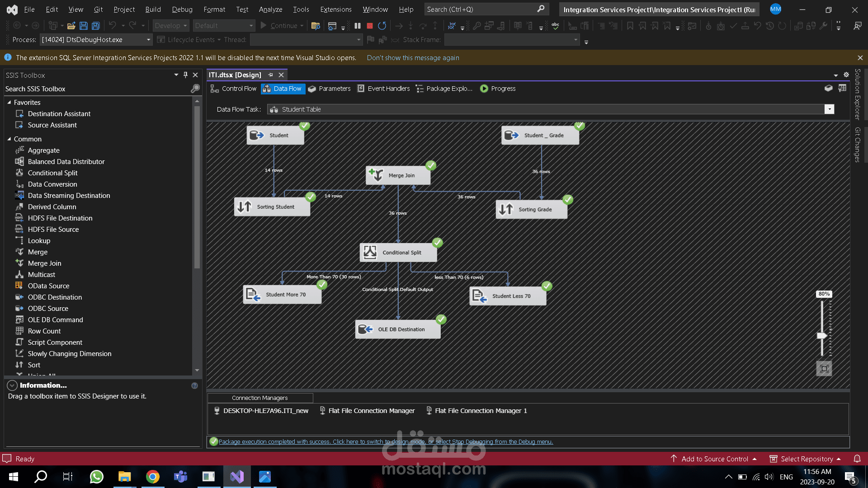
Task: Open the Data Flow Task dropdown
Action: [x=829, y=109]
